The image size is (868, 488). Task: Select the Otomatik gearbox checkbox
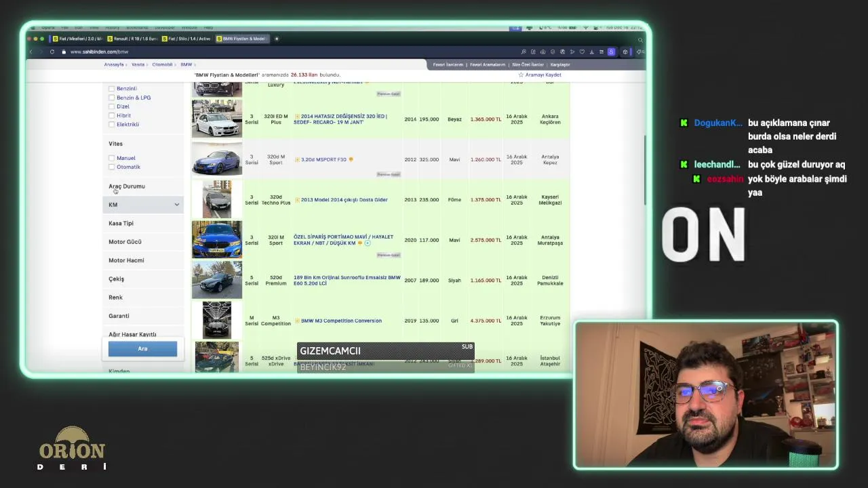(x=112, y=167)
